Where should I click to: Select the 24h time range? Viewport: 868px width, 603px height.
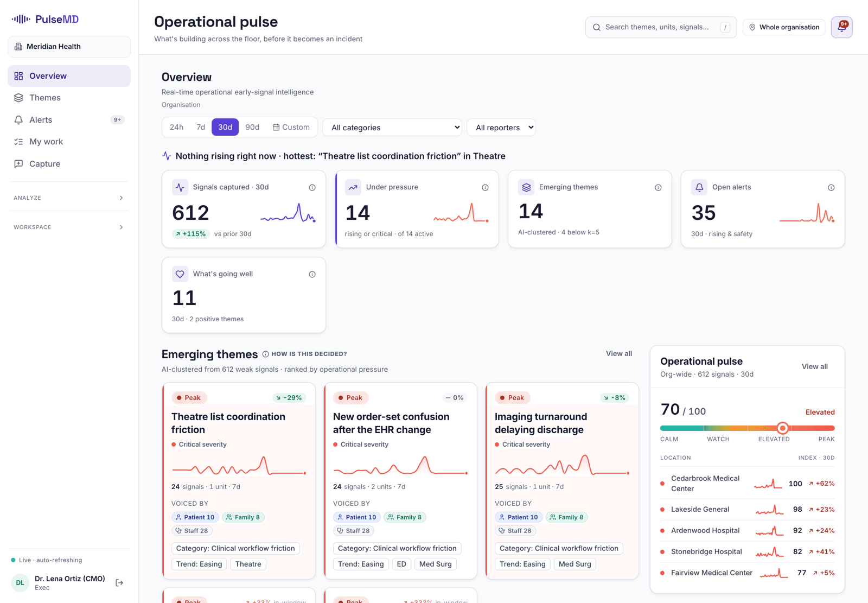click(176, 127)
